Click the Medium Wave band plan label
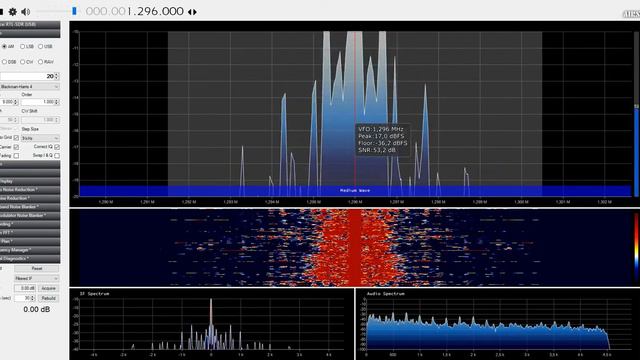Image resolution: width=640 pixels, height=360 pixels. (355, 190)
